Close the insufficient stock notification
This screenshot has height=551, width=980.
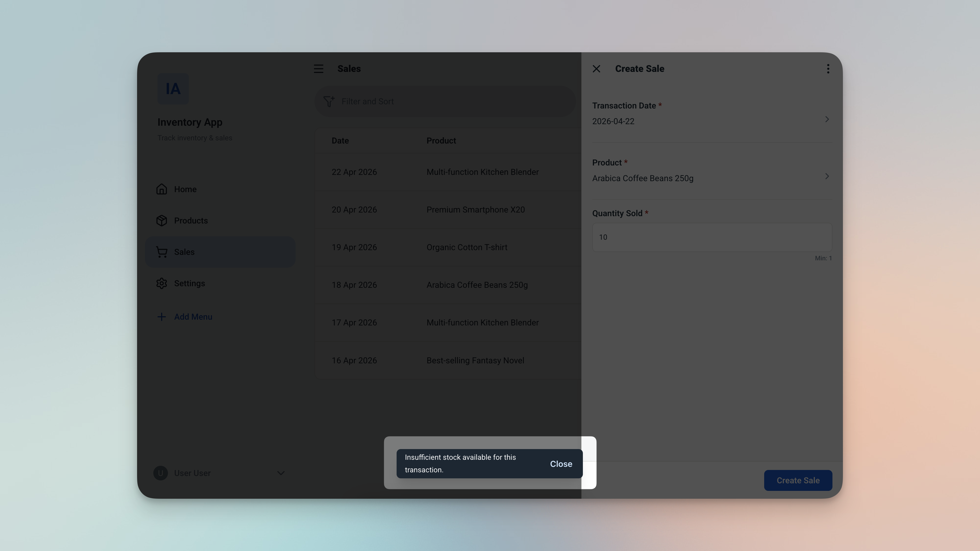coord(561,464)
